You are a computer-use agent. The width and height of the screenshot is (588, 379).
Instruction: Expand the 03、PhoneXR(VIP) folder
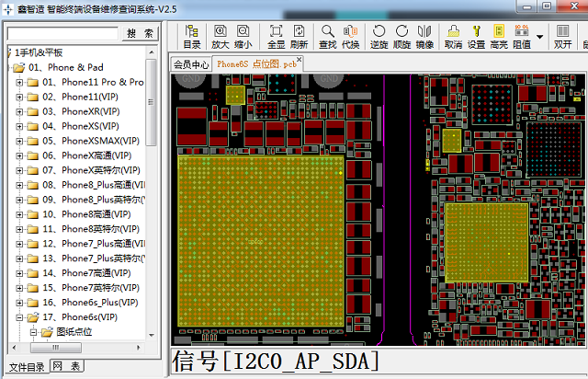coord(19,111)
